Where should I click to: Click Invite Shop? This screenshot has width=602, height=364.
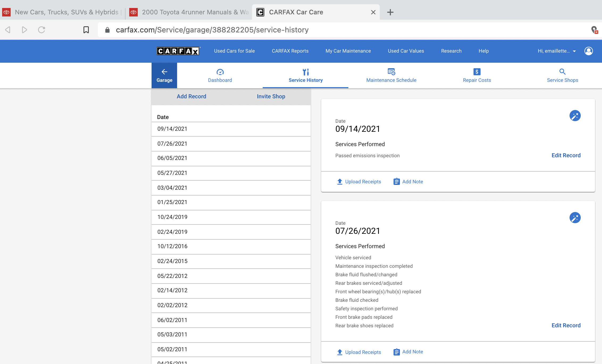point(271,96)
